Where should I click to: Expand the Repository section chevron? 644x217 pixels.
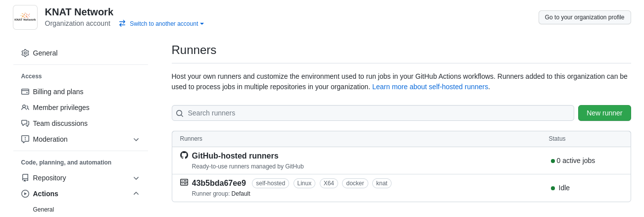pyautogui.click(x=136, y=178)
